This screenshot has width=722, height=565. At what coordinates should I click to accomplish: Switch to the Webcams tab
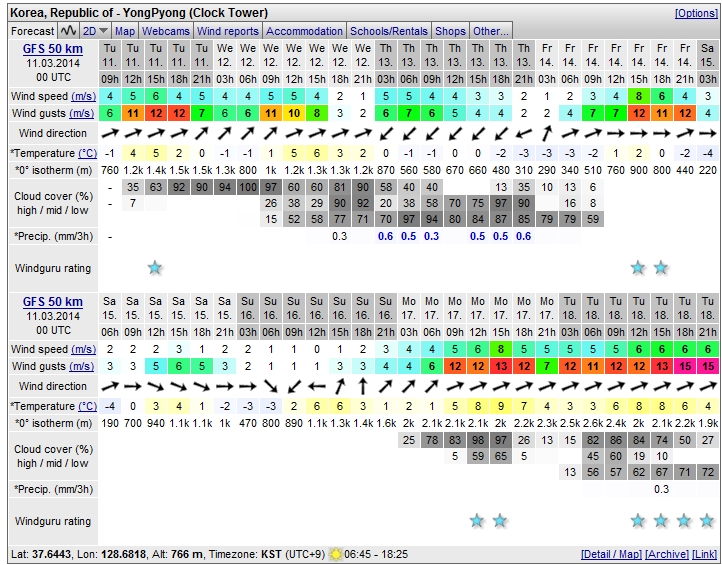click(x=166, y=31)
